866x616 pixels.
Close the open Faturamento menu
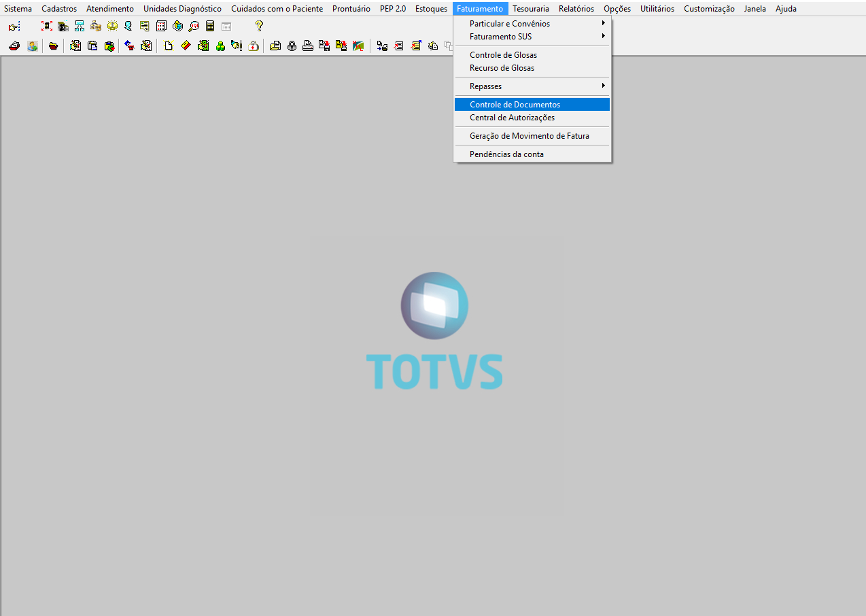(x=481, y=9)
